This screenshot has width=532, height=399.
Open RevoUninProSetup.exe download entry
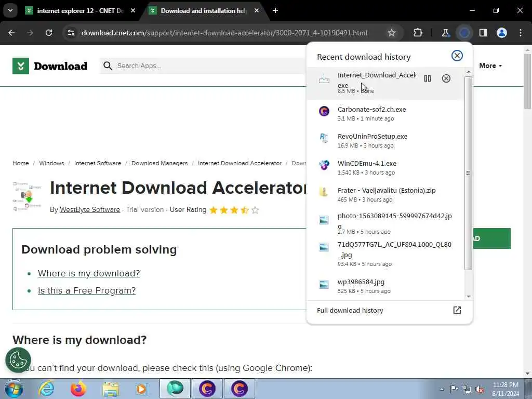385,141
